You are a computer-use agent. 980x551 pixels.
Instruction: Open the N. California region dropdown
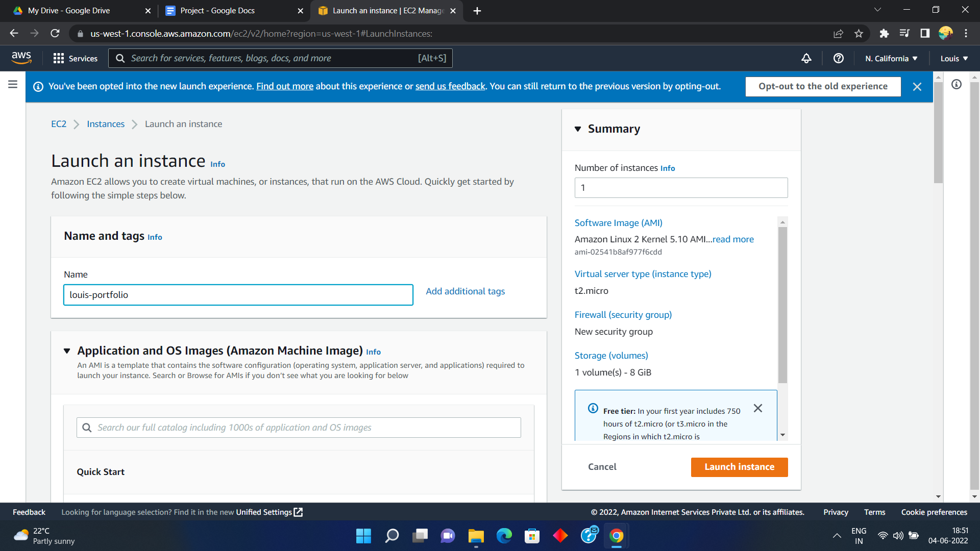tap(891, 58)
